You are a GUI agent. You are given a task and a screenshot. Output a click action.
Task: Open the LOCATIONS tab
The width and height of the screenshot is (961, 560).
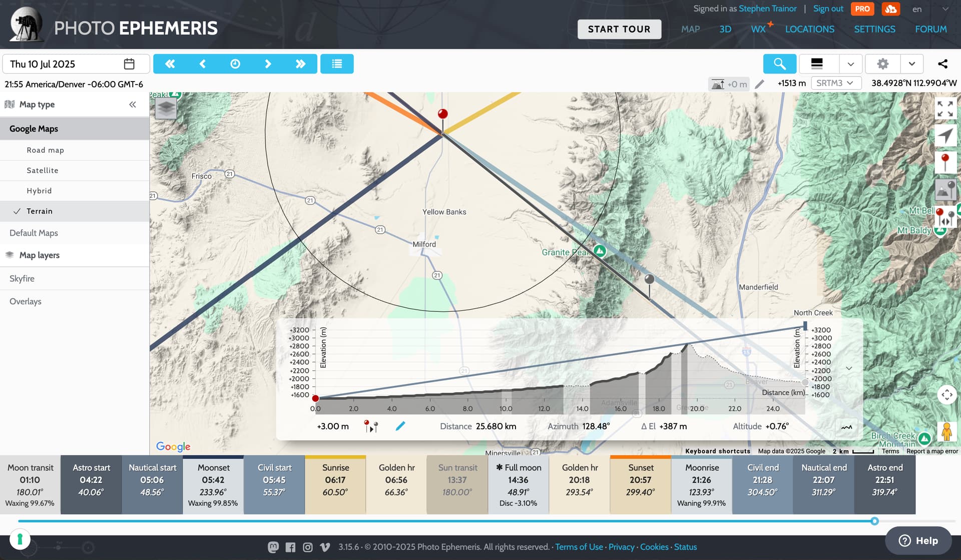point(809,29)
